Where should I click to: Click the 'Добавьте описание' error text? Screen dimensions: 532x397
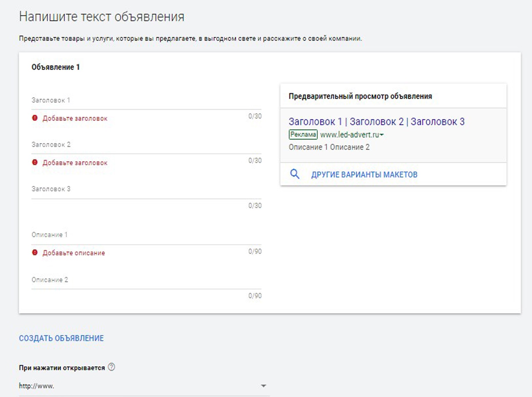pyautogui.click(x=74, y=253)
